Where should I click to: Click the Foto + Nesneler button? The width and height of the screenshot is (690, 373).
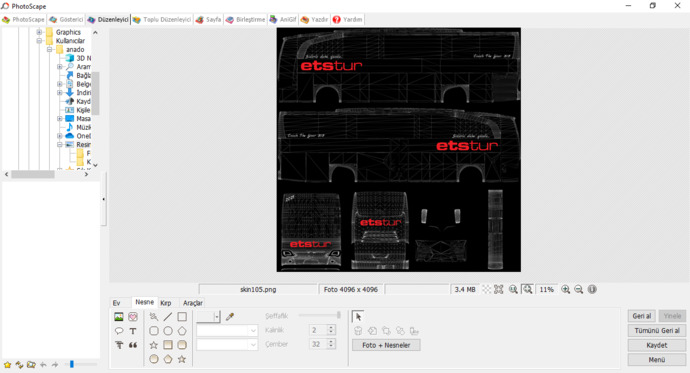(386, 345)
